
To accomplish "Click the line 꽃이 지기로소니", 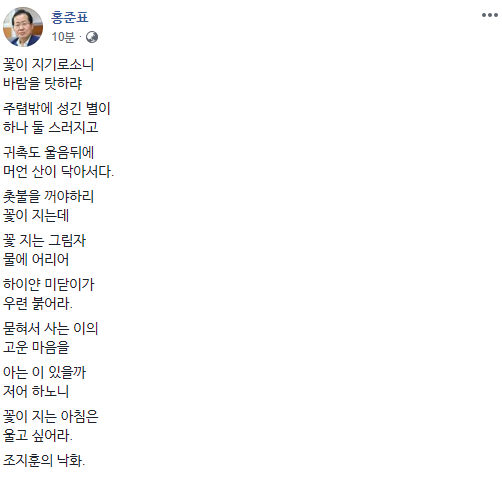I will (48, 64).
